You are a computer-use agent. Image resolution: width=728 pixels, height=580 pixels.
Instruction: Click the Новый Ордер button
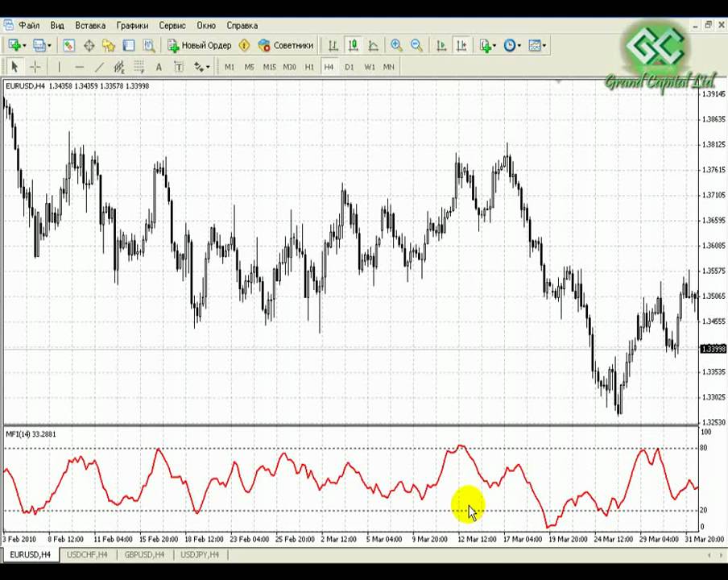[200, 45]
